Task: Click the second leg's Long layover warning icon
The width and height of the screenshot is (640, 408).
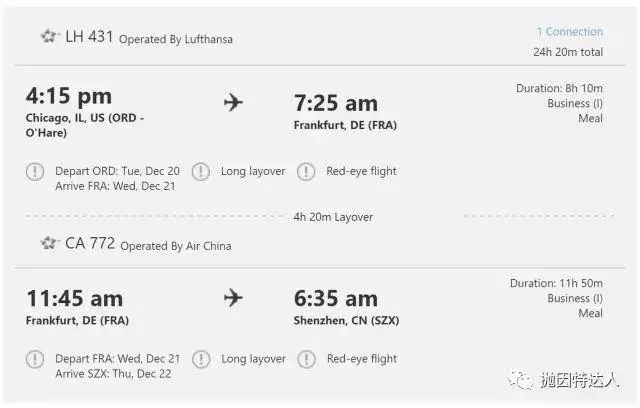Action: point(201,359)
